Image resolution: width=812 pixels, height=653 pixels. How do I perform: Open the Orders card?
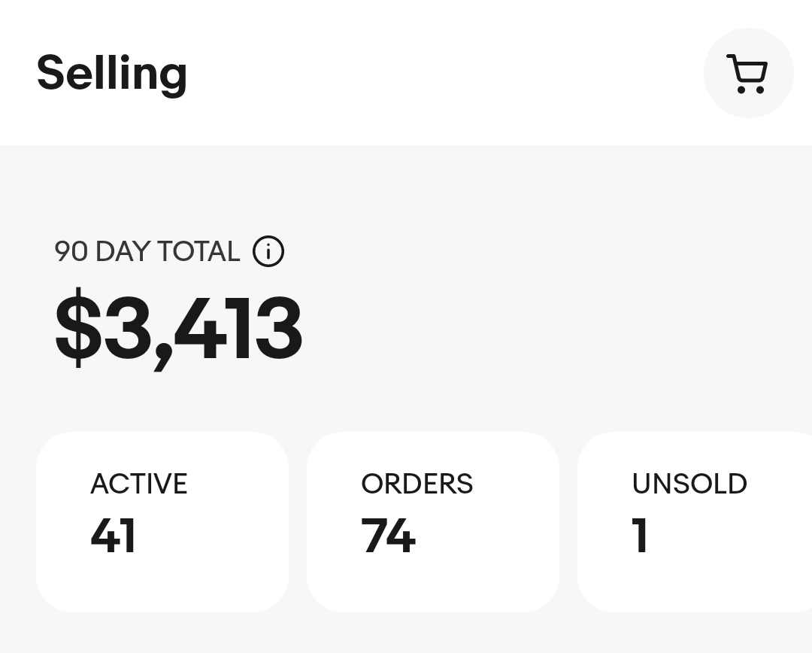433,521
